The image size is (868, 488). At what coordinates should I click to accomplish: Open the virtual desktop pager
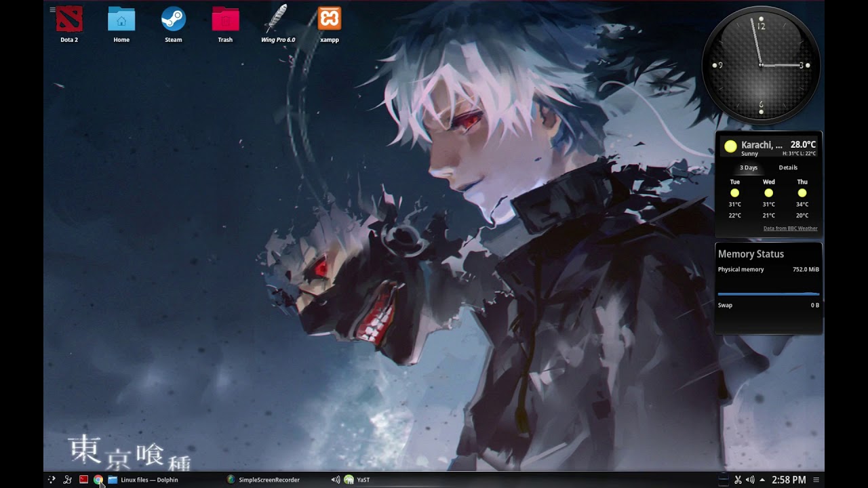click(724, 480)
